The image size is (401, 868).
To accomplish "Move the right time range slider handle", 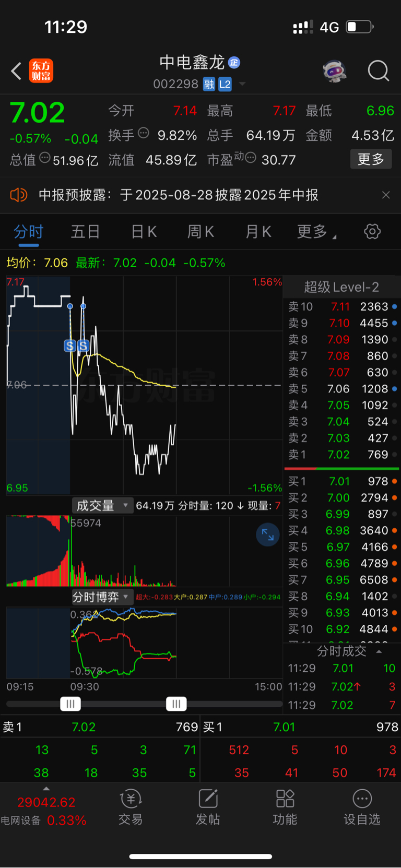I will tap(176, 704).
